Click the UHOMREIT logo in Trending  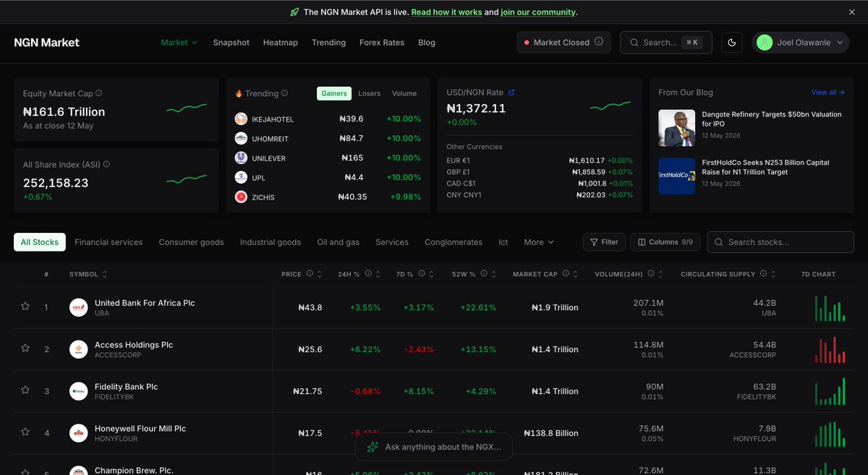pyautogui.click(x=241, y=138)
